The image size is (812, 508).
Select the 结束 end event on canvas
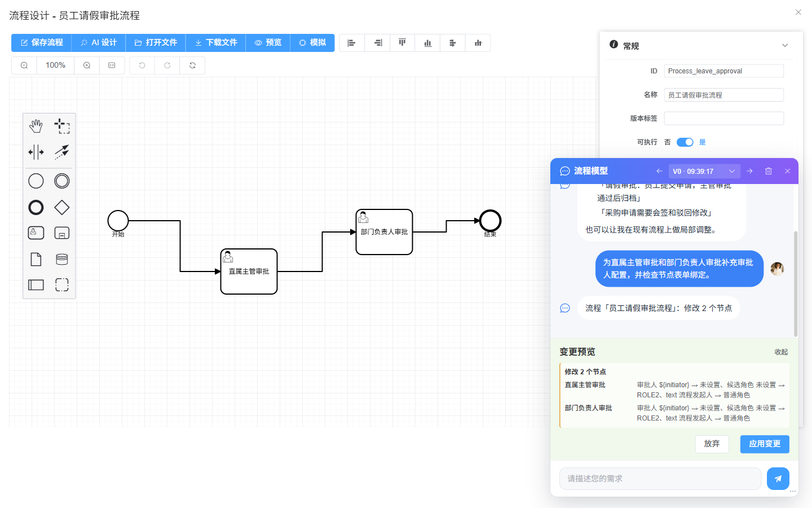click(x=491, y=221)
